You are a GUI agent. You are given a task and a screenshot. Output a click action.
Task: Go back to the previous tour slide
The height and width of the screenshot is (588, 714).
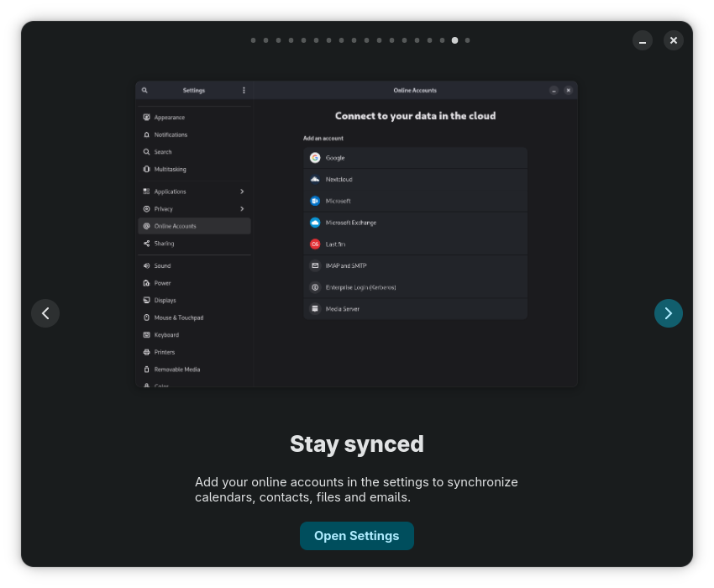pos(45,313)
